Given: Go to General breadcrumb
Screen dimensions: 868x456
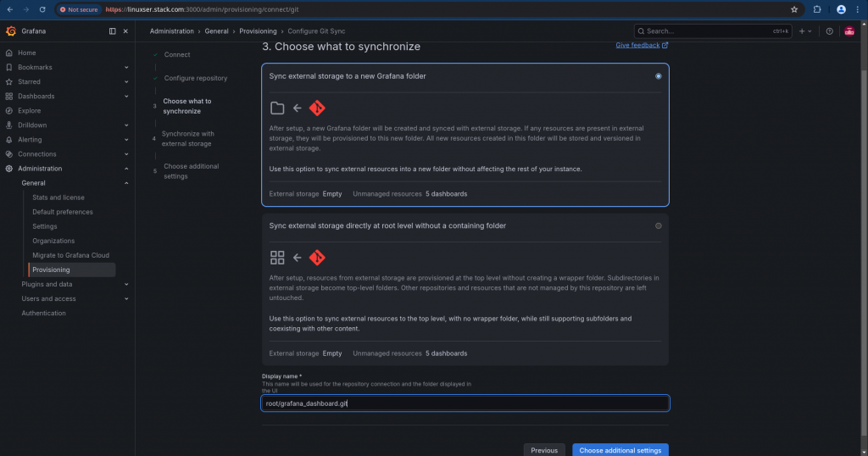Looking at the screenshot, I should click(216, 31).
